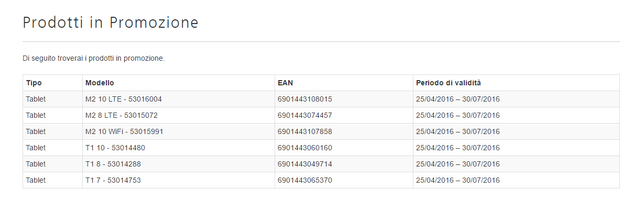644x222 pixels.
Task: Click the validity period in the T1 7 row
Action: coord(458,180)
